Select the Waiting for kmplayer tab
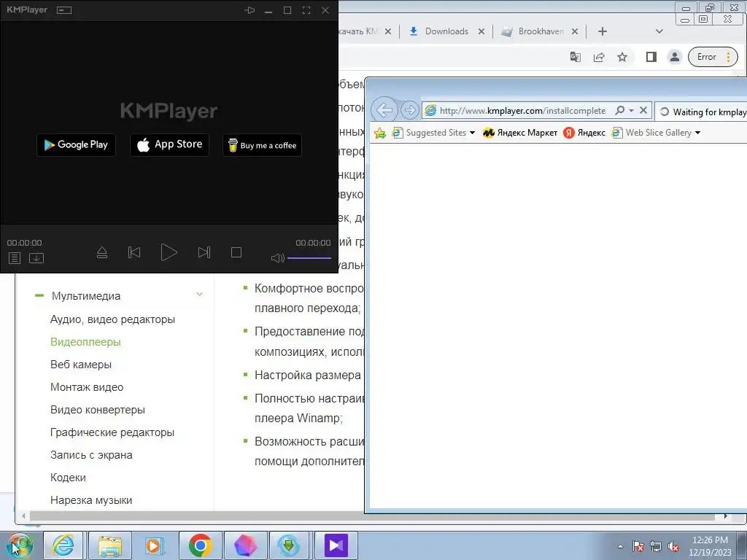The height and width of the screenshot is (560, 747). coord(701,112)
